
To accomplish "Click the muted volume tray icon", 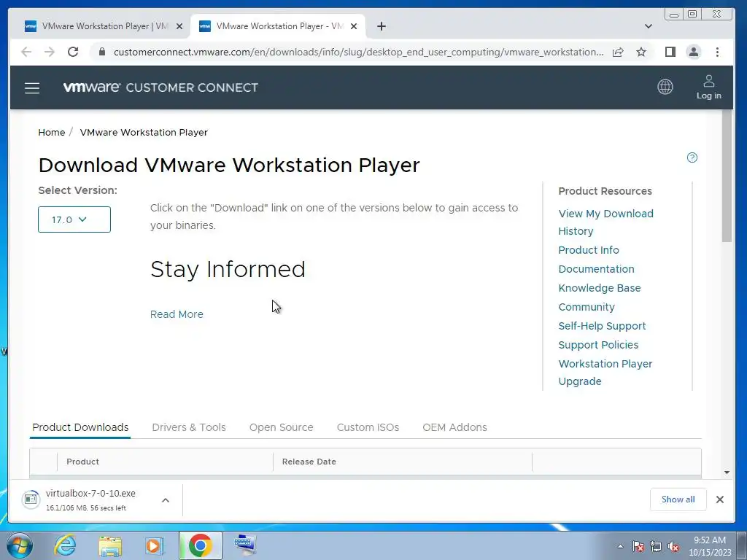I will [673, 546].
